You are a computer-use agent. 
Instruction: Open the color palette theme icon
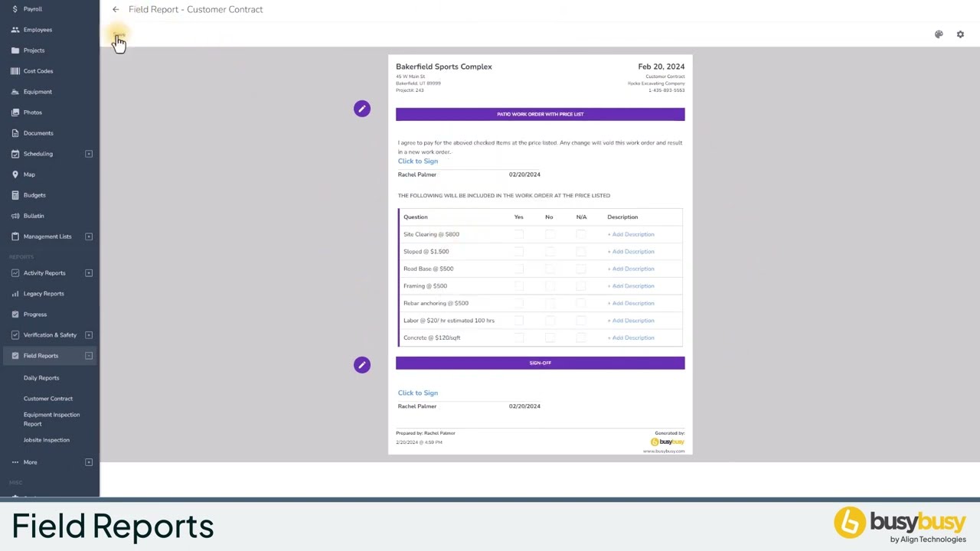(939, 34)
